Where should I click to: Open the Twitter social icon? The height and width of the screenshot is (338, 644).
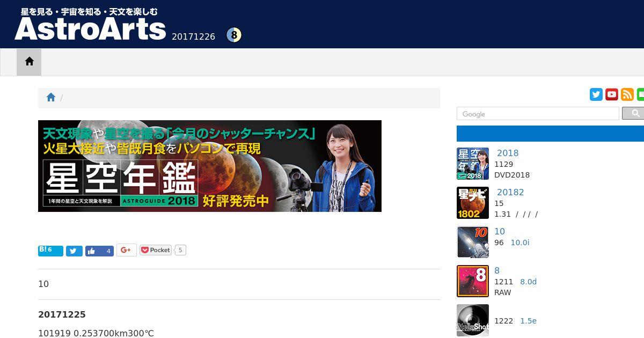(596, 94)
